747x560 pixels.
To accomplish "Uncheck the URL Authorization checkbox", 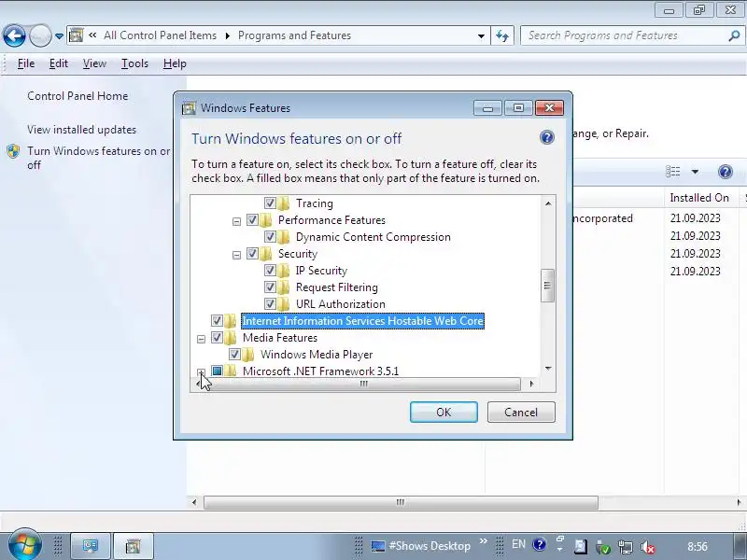I will (270, 304).
